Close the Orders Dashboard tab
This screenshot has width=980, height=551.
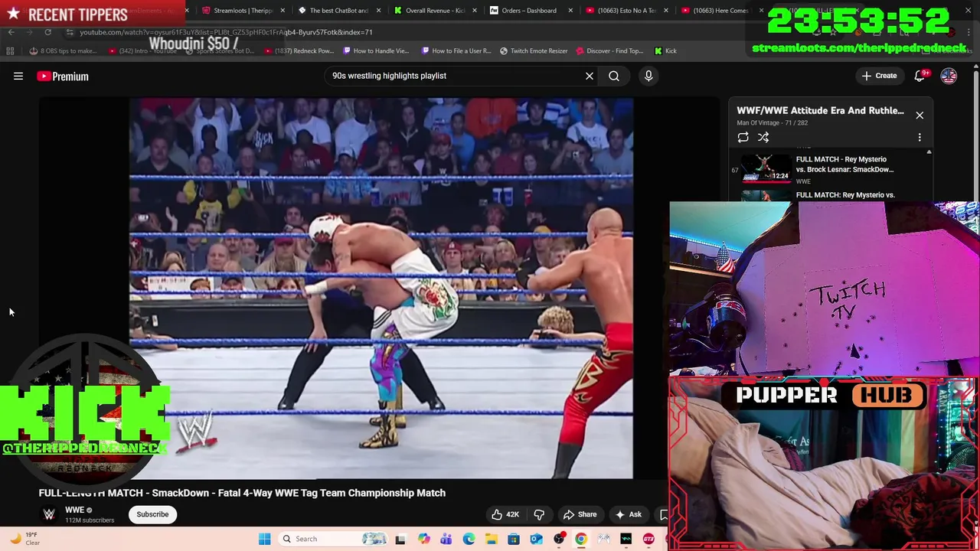(570, 11)
